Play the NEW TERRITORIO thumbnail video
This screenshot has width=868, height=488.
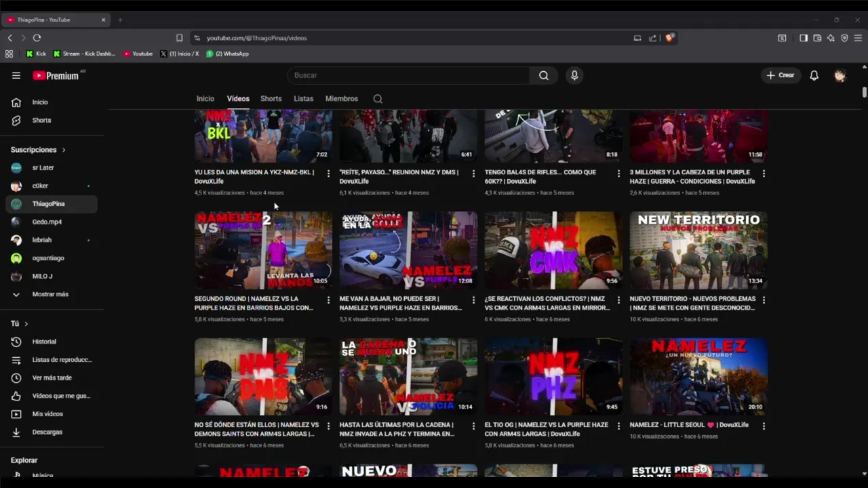(x=698, y=250)
